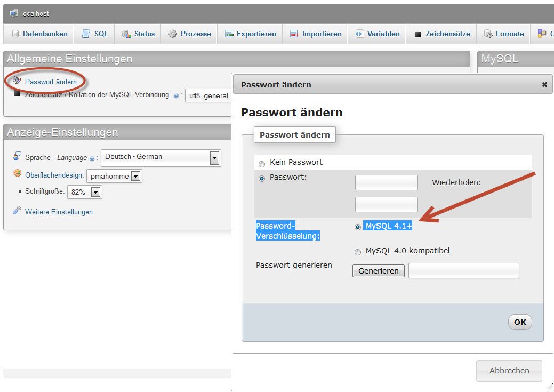The image size is (554, 392).
Task: Click the Variablen tab icon
Action: (359, 34)
